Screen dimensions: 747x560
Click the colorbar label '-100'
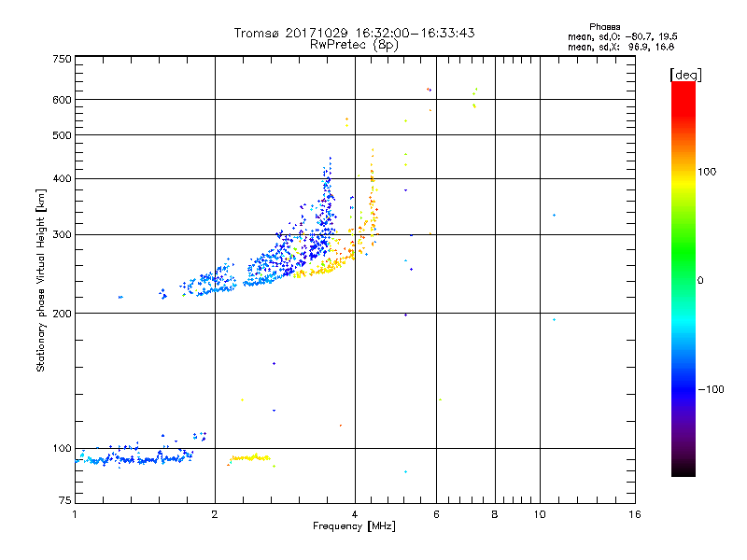[711, 389]
